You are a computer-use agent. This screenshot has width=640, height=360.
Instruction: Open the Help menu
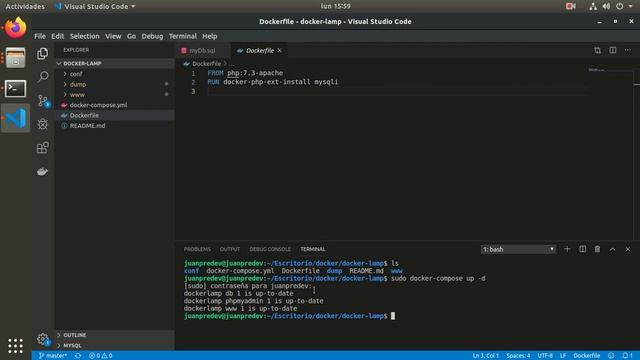pos(210,36)
